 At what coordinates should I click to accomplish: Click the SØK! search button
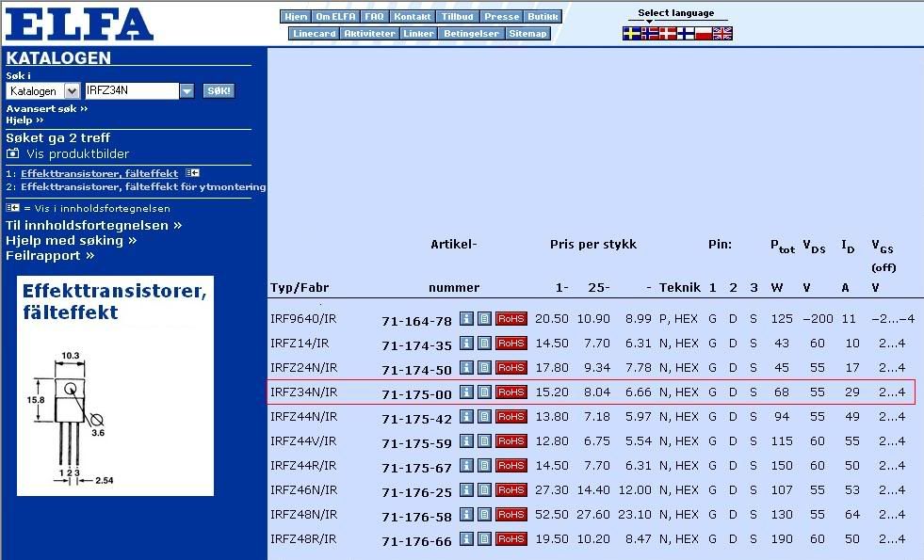coord(219,90)
